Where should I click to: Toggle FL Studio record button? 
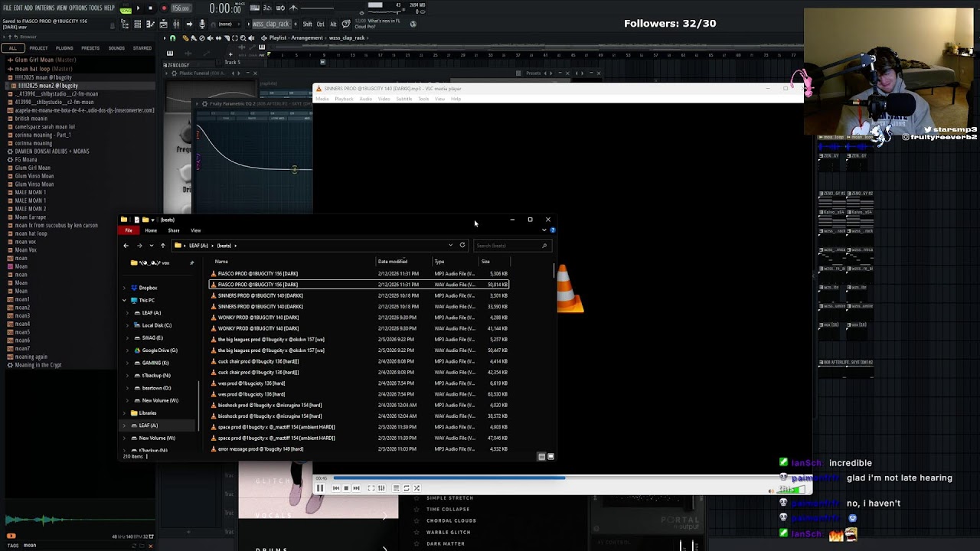point(163,8)
